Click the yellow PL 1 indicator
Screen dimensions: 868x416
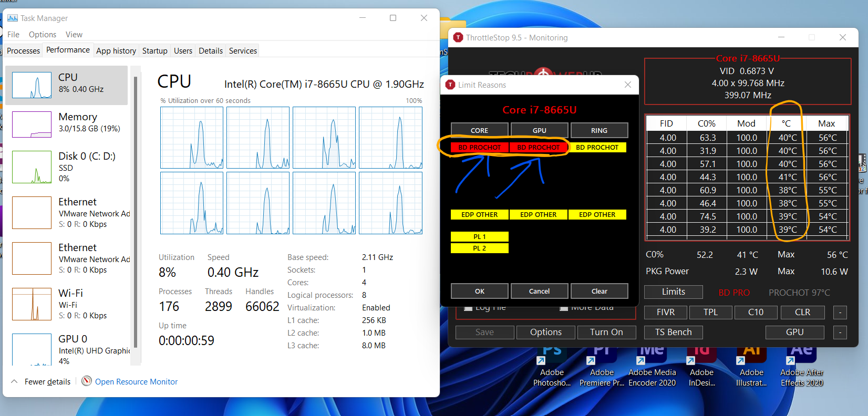click(480, 236)
